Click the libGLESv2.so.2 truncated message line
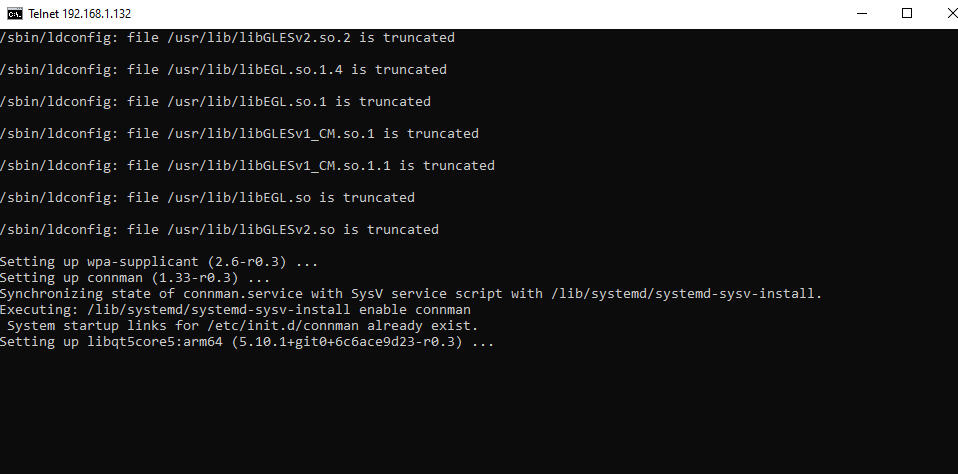The width and height of the screenshot is (958, 474). click(227, 38)
